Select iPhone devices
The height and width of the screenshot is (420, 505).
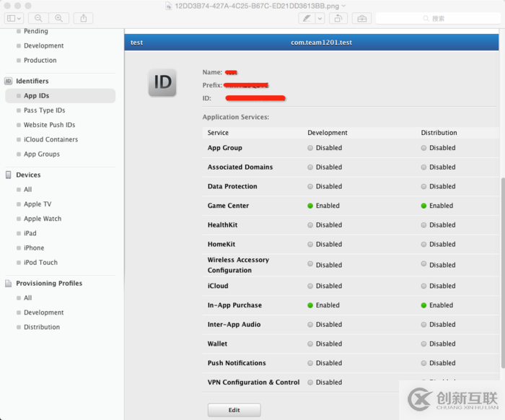[x=34, y=248]
